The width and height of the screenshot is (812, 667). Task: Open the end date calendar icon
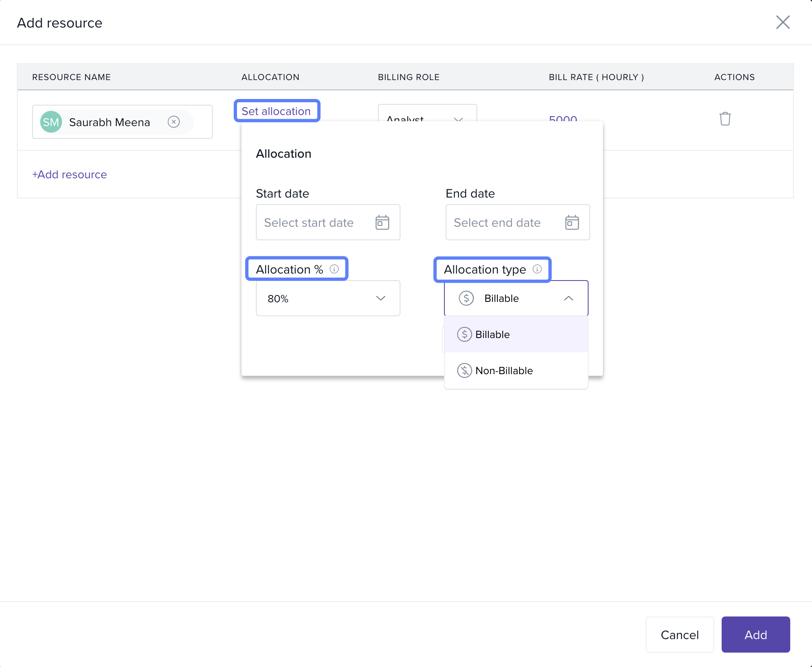tap(572, 222)
